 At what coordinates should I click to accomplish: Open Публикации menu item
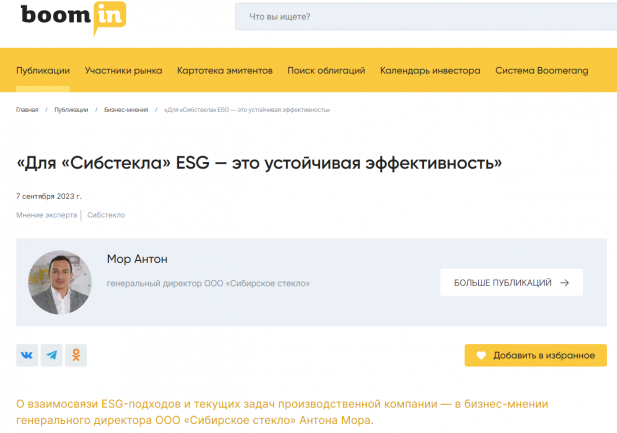[43, 70]
